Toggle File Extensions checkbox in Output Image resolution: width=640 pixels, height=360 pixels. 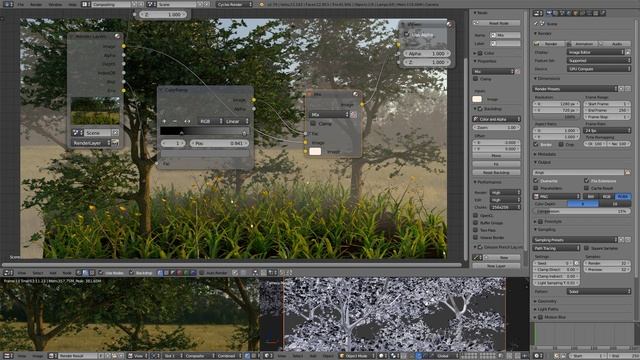(x=587, y=180)
